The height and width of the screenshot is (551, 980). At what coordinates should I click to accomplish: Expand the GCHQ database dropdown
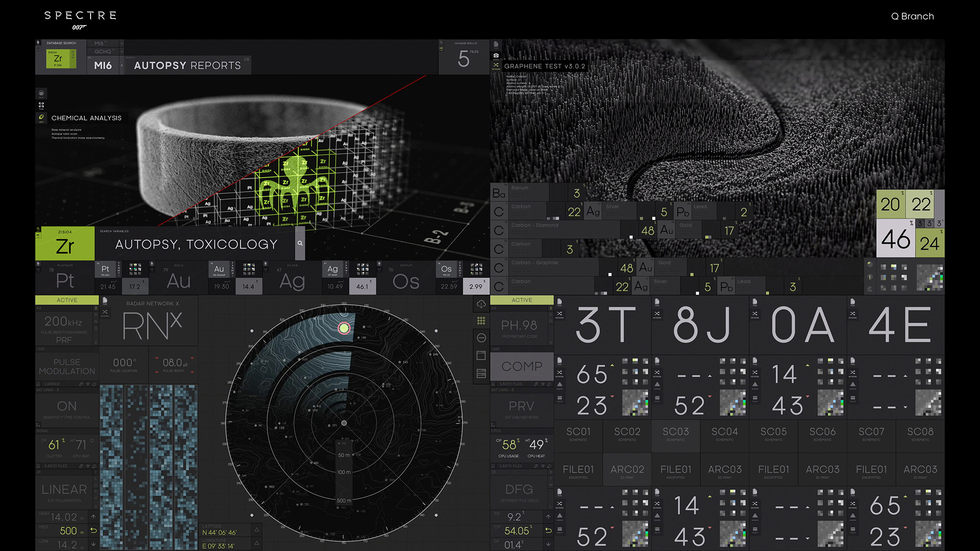(105, 52)
